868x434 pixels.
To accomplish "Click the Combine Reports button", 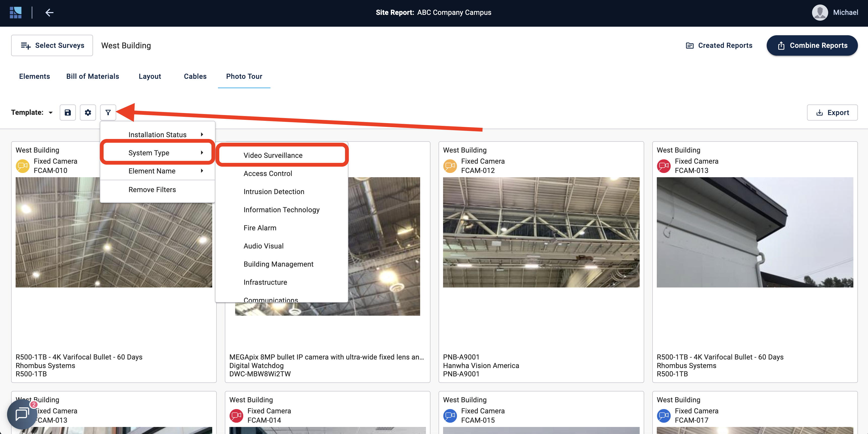I will click(812, 46).
